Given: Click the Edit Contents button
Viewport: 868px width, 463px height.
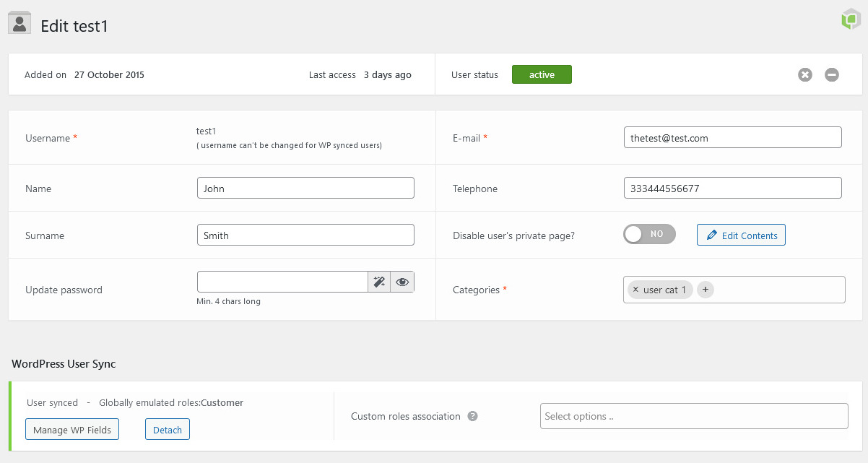Looking at the screenshot, I should point(741,235).
